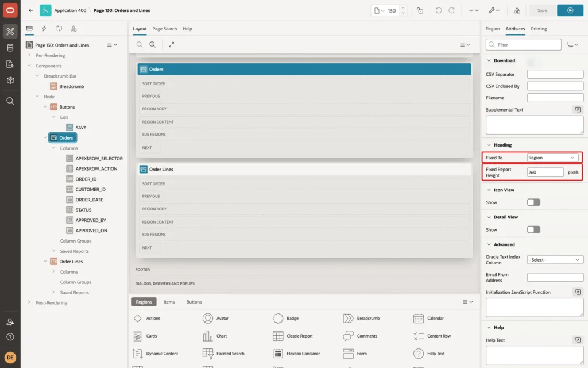588x368 pixels.
Task: Switch gallery to Buttons tab
Action: 194,302
